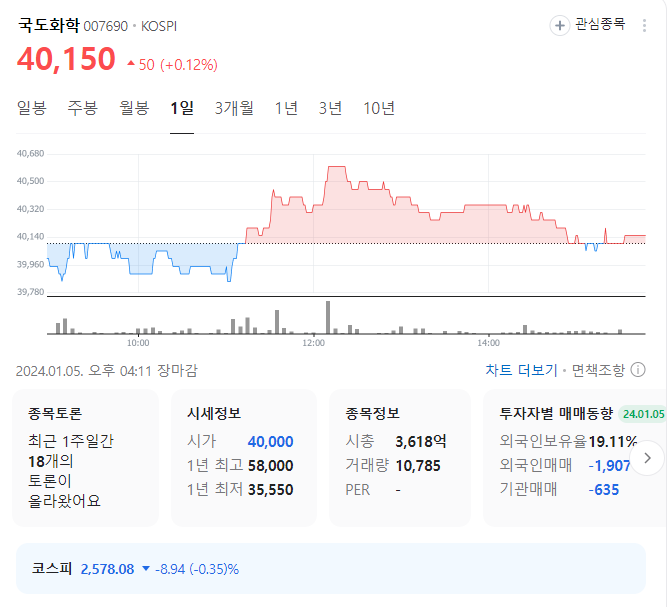This screenshot has width=667, height=607.
Task: Click the timestamp 2024.01.05. 오후 04:11 장마감
Action: point(107,370)
